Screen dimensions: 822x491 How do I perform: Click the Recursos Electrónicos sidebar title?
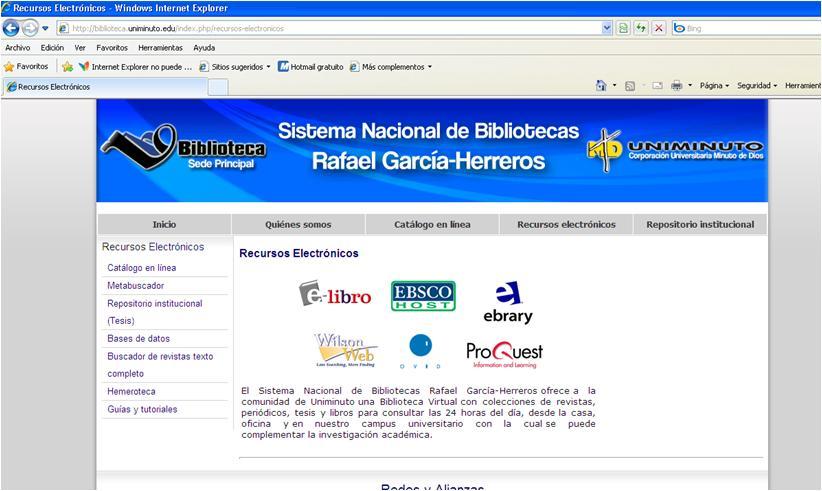point(153,246)
